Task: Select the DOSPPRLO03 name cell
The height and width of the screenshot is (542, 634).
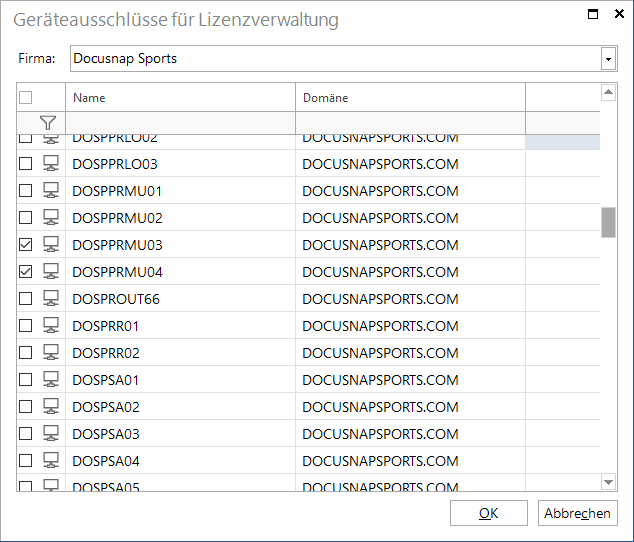Action: [x=180, y=163]
